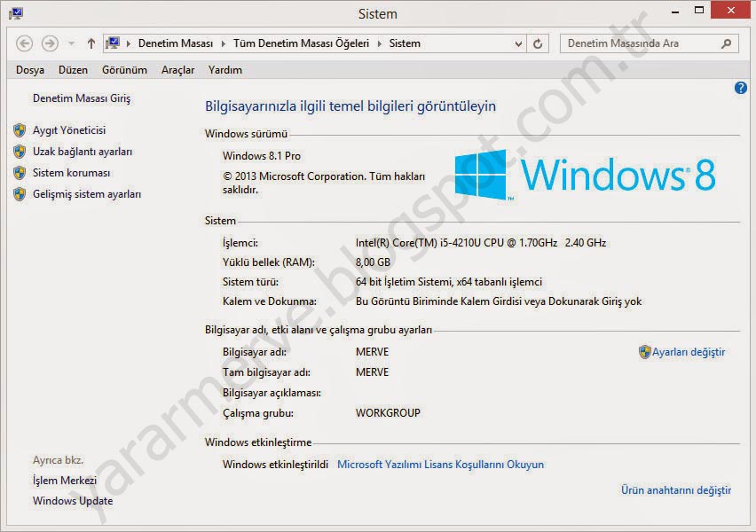Click the Windows 8 logo image
Screen dimensions: 756x532
point(585,175)
